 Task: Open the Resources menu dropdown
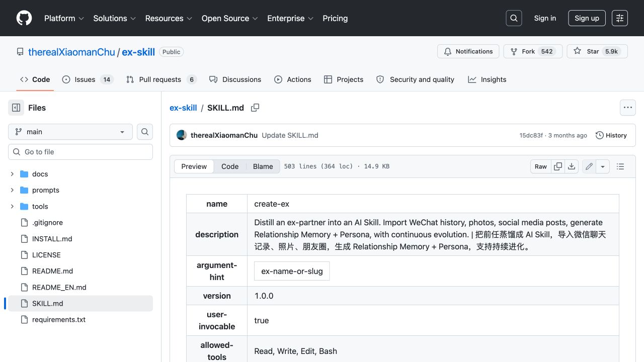click(169, 18)
